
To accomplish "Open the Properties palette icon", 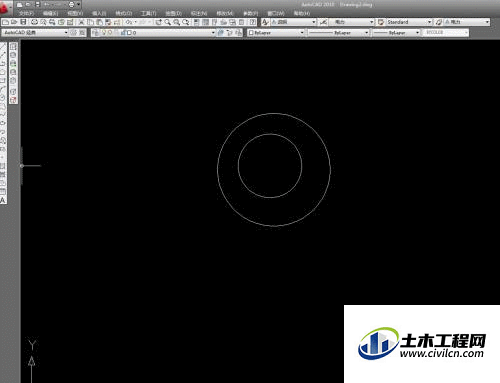I will [x=196, y=22].
